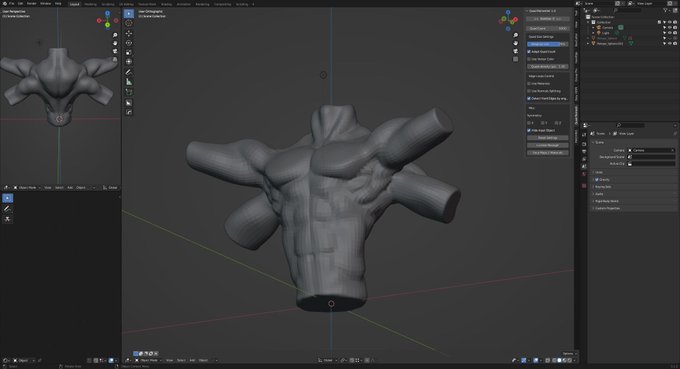Screen dimensions: 680x369
Task: Open the Render menu
Action: 32,3
